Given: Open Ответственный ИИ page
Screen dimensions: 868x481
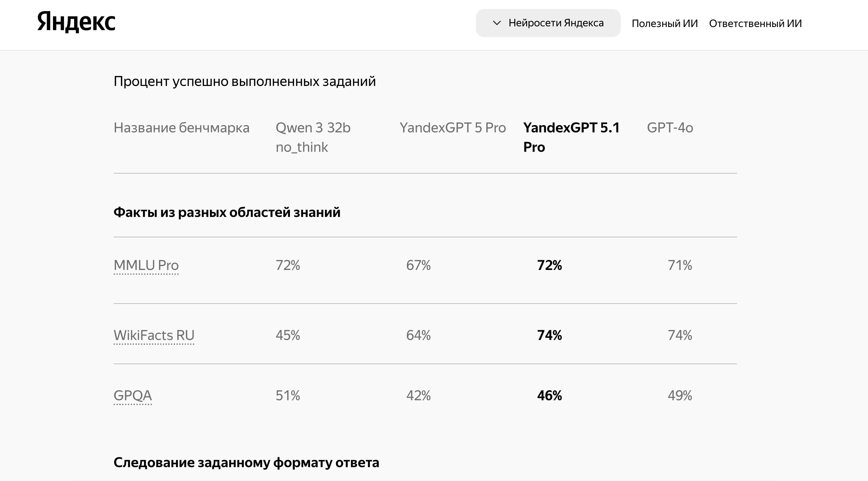Looking at the screenshot, I should (x=755, y=24).
